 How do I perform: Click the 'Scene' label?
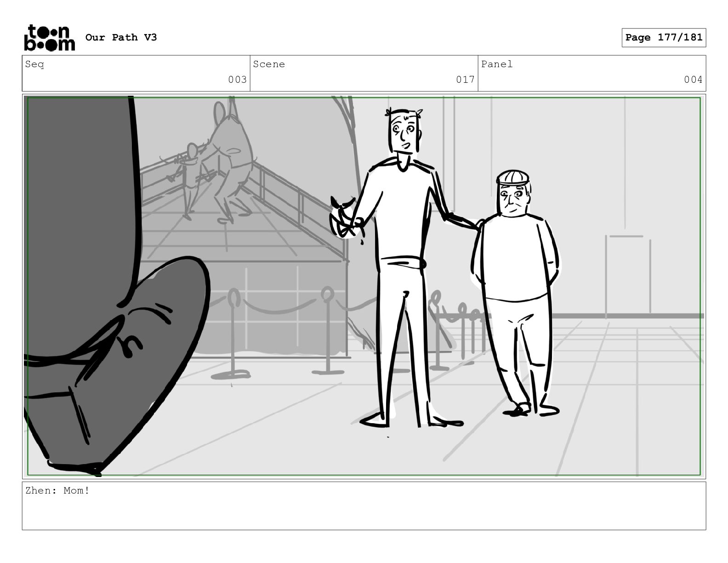click(x=269, y=64)
